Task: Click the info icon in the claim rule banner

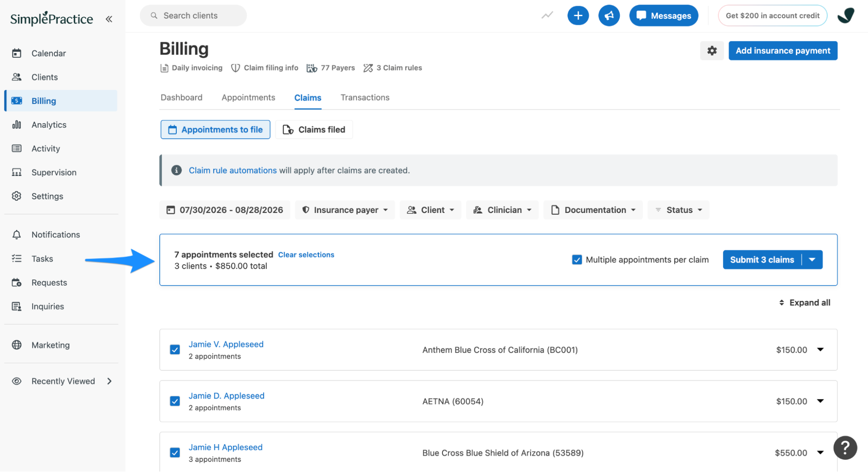Action: tap(176, 170)
